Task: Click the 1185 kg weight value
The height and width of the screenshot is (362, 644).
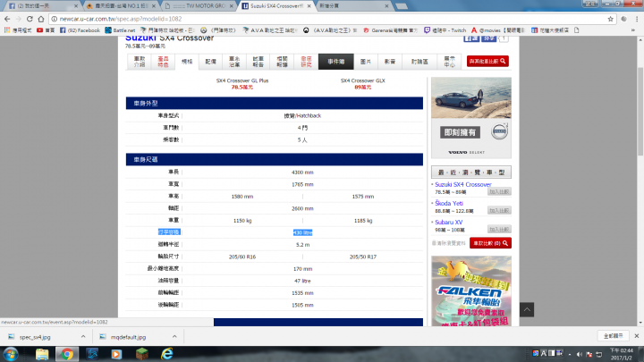Action: coord(363,221)
